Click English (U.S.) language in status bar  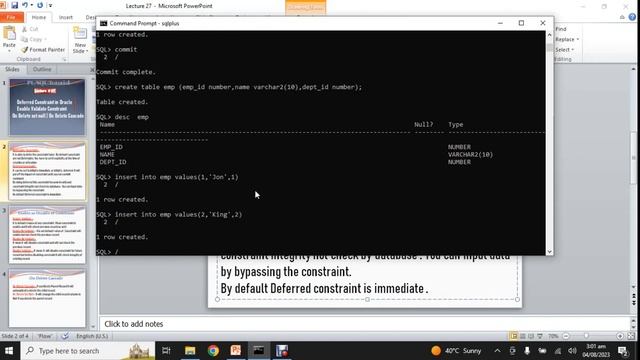click(92, 336)
